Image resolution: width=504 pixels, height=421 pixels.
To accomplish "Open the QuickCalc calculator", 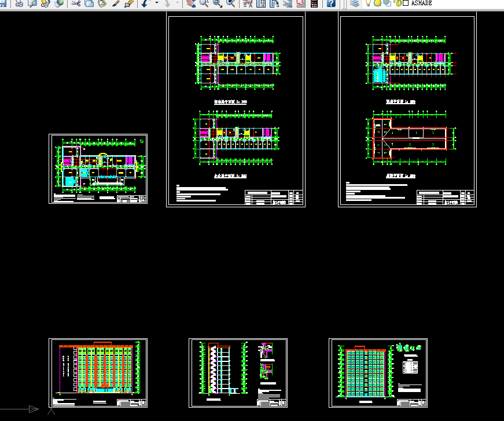I will click(314, 3).
